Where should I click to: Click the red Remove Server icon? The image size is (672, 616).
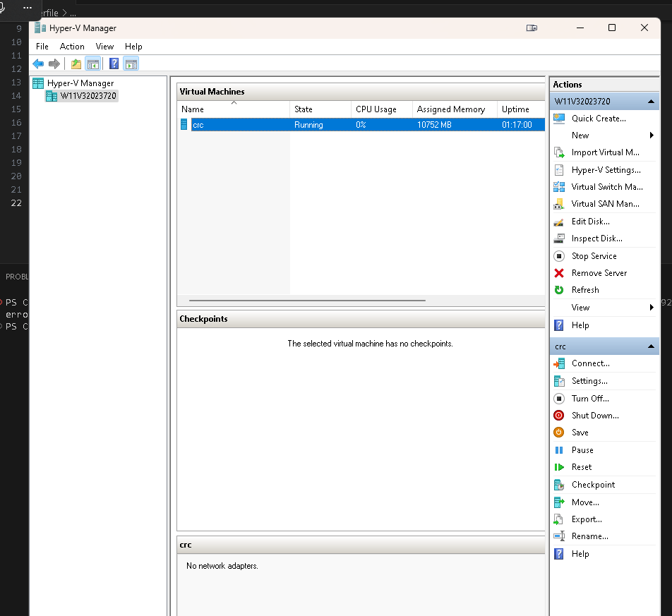click(x=559, y=273)
